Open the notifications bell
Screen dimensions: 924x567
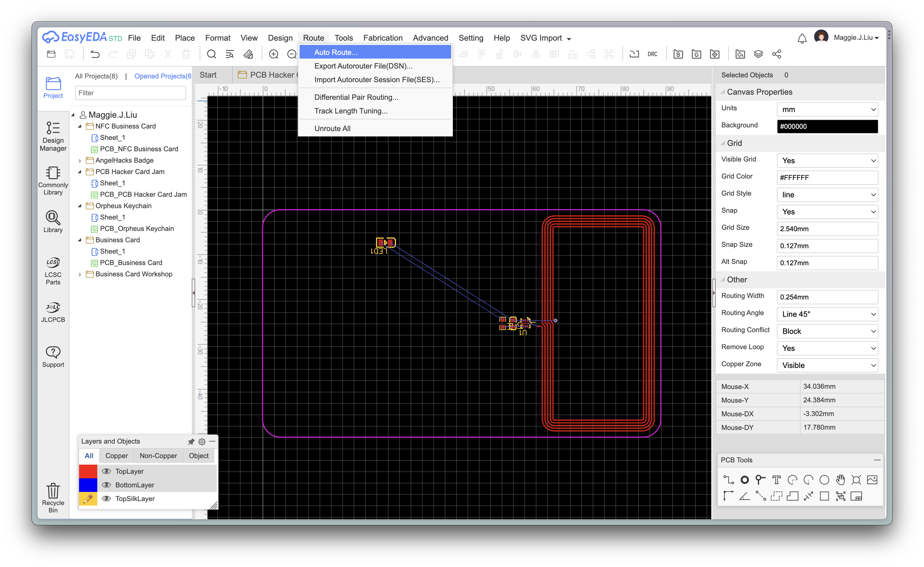tap(802, 38)
